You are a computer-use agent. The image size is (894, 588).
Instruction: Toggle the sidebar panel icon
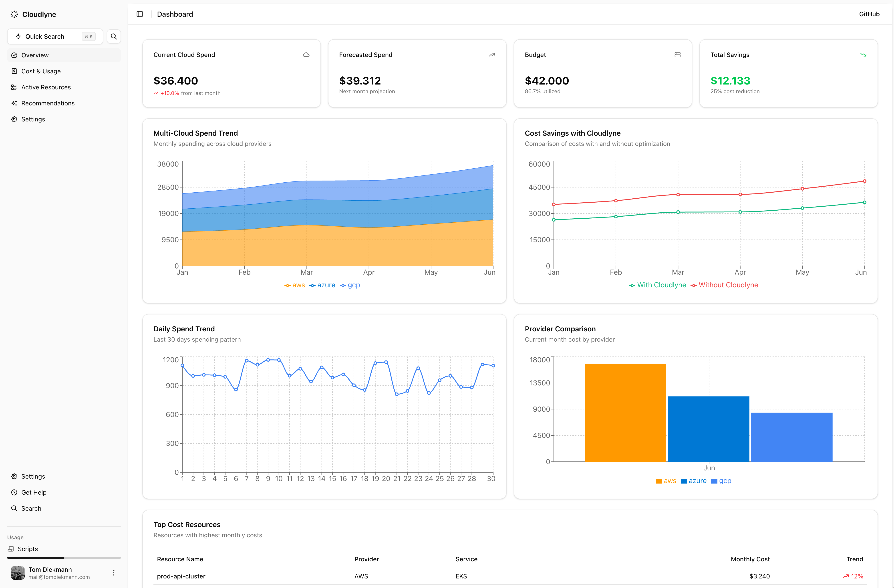tap(140, 14)
